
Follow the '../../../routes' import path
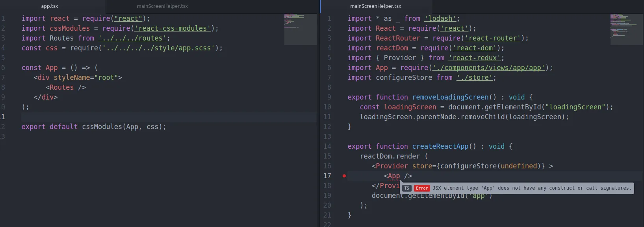click(x=132, y=38)
